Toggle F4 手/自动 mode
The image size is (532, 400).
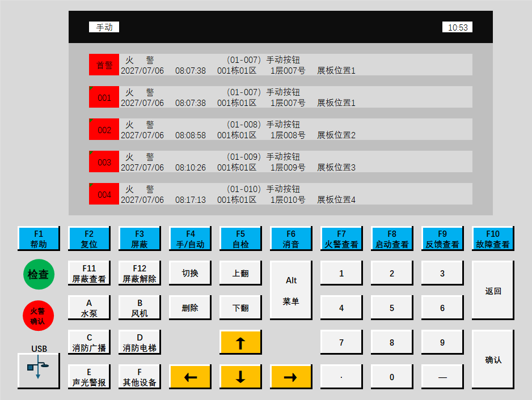point(190,239)
